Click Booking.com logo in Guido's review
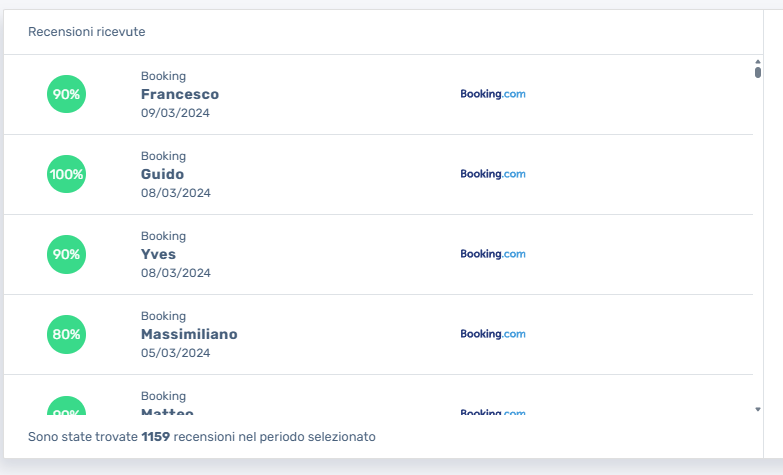 point(492,174)
